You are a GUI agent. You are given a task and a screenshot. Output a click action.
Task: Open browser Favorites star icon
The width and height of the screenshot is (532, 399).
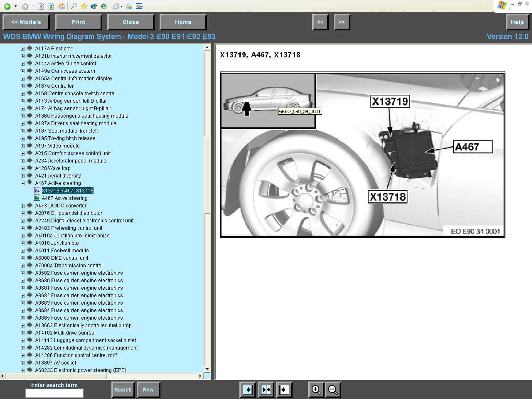point(84,6)
